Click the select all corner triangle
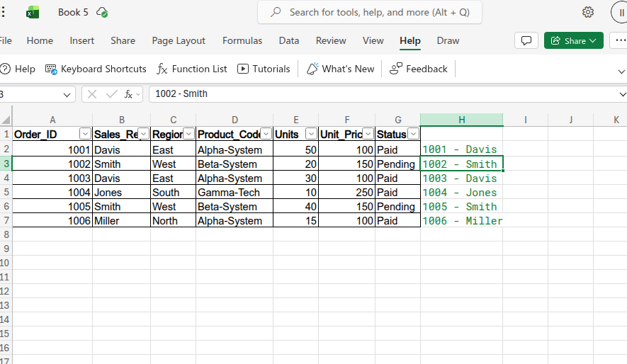The image size is (627, 364). click(6, 120)
